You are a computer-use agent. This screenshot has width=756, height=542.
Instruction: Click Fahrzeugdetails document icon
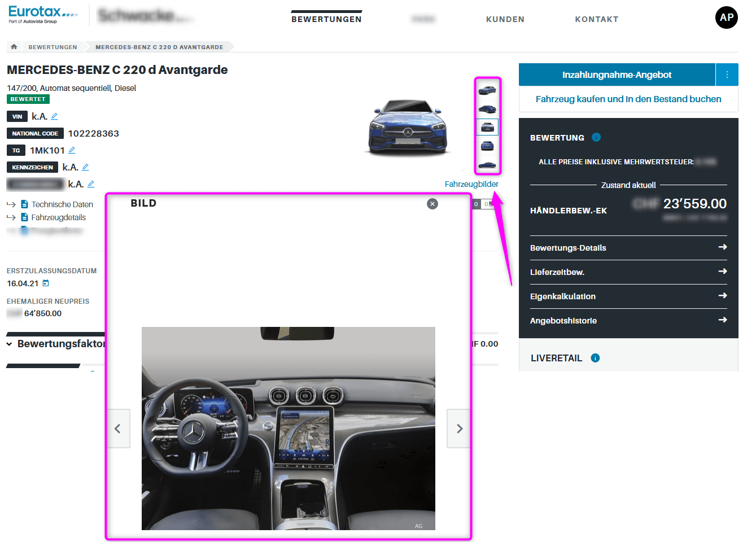[x=24, y=217]
